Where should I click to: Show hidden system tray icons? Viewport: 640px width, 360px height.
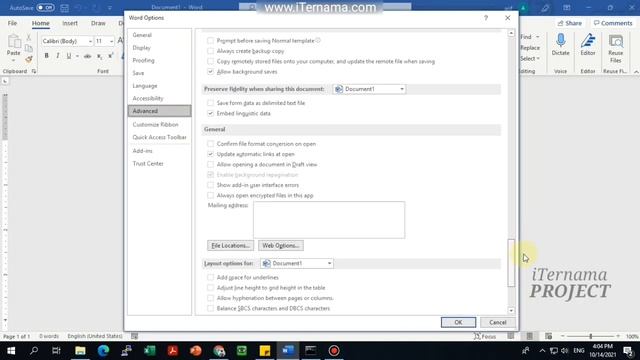pos(542,351)
